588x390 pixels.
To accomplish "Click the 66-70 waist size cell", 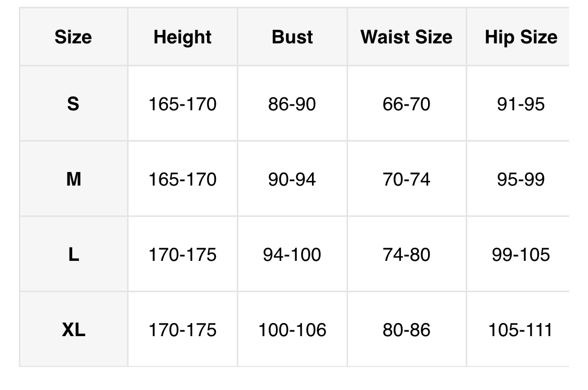I will click(x=406, y=104).
